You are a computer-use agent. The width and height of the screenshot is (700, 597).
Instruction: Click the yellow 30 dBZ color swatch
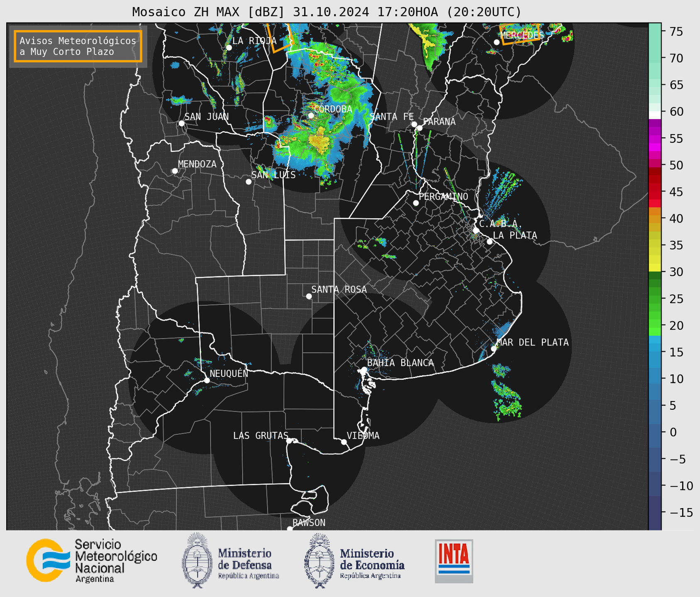(x=654, y=268)
